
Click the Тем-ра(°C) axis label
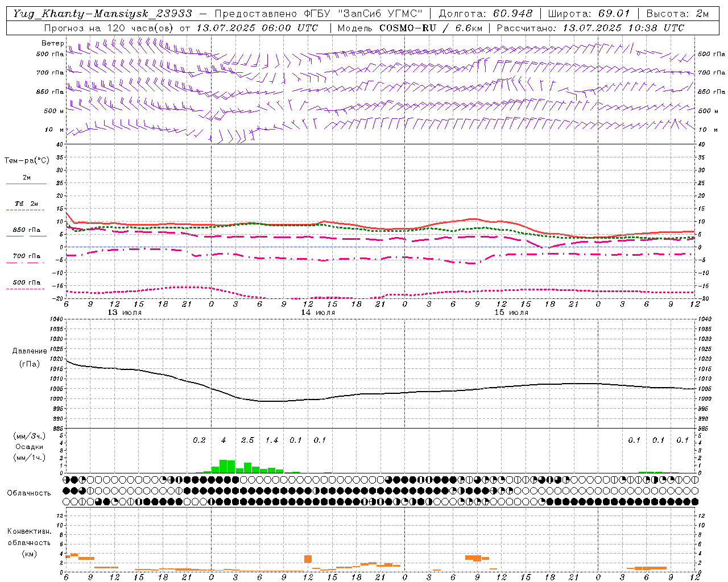coord(27,161)
